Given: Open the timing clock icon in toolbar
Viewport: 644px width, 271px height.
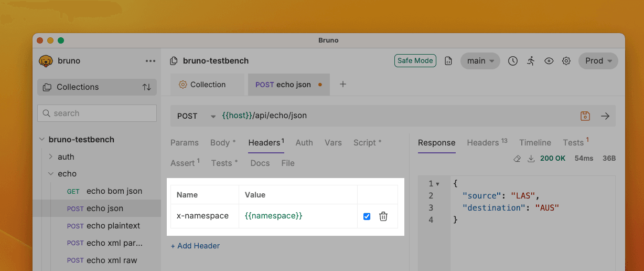Looking at the screenshot, I should tap(513, 61).
